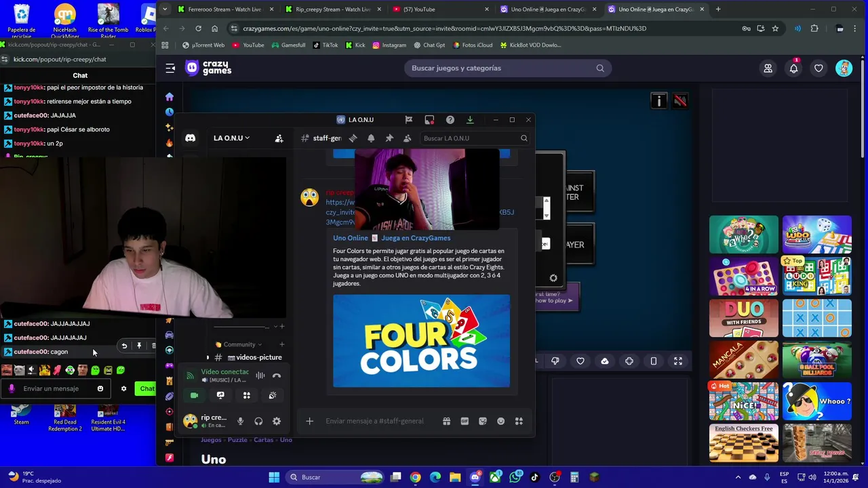Open Discord checkpoint flag icon
This screenshot has height=488, width=868.
[x=408, y=120]
